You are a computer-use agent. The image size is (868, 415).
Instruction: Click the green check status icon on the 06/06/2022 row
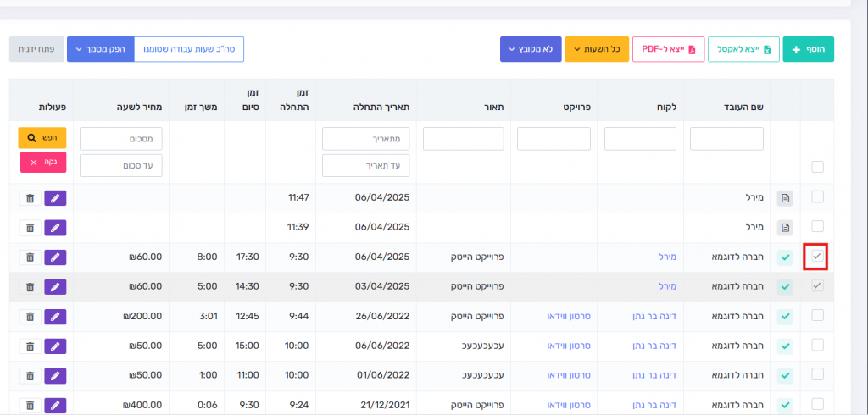point(785,346)
